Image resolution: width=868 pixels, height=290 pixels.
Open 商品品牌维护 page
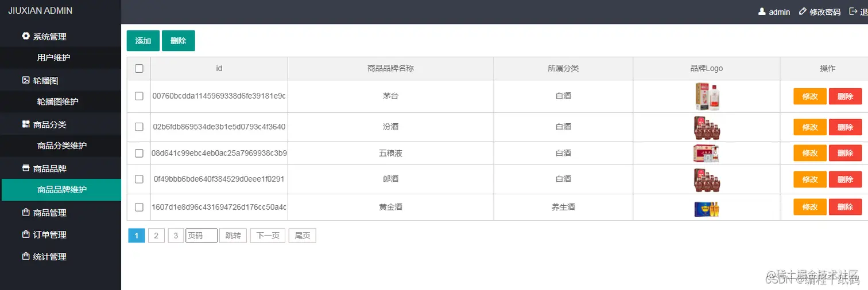pyautogui.click(x=61, y=190)
